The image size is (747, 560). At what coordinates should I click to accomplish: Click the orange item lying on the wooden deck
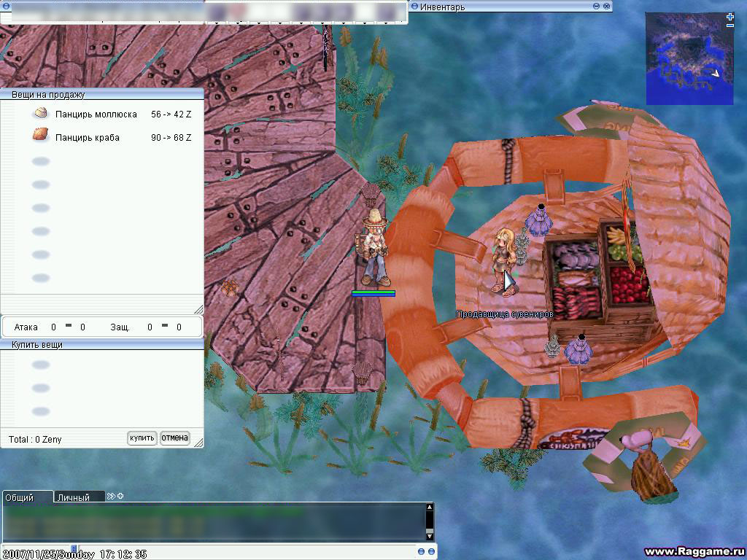pos(230,287)
